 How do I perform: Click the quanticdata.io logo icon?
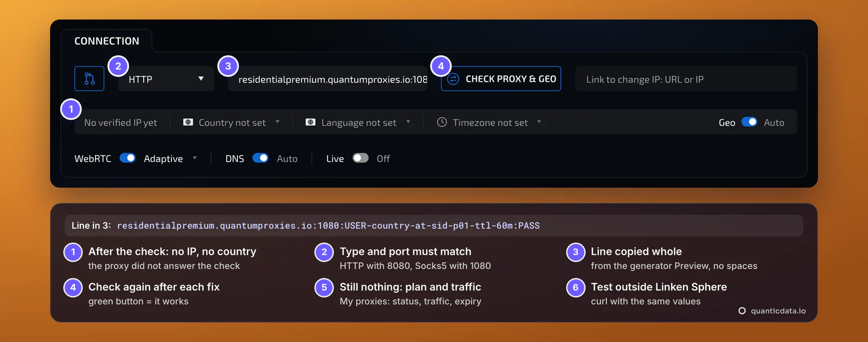pyautogui.click(x=742, y=311)
